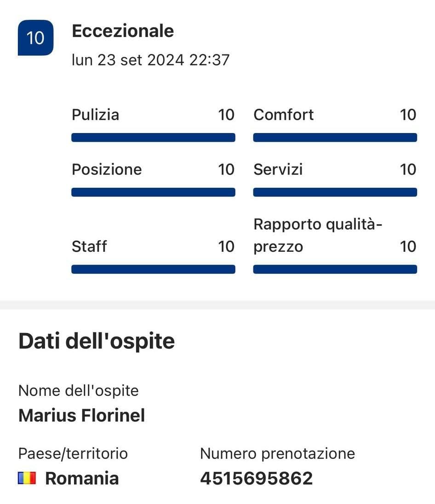Image resolution: width=435 pixels, height=504 pixels.
Task: Click the Romania flag icon
Action: click(27, 479)
